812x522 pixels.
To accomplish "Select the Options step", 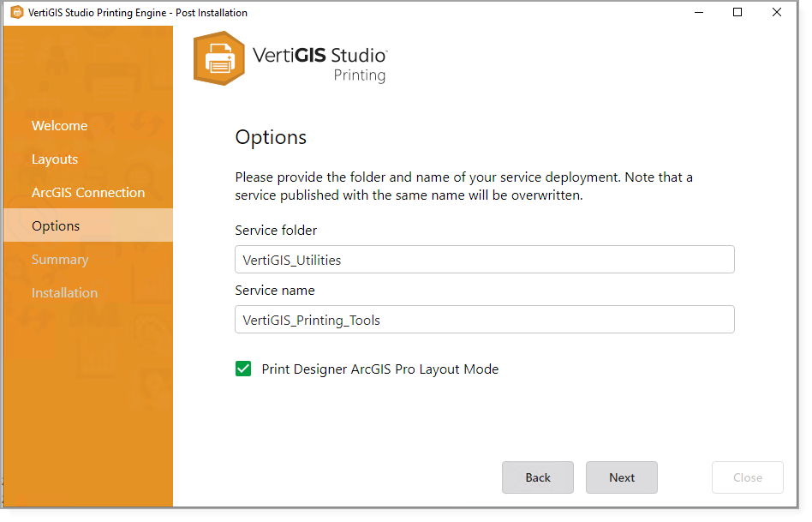I will 56,225.
